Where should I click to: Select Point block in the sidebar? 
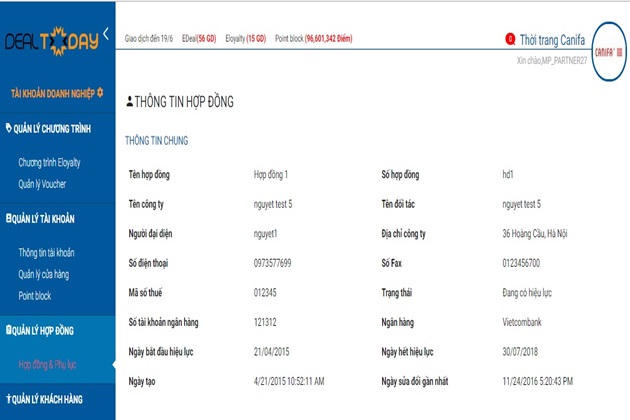pos(35,296)
